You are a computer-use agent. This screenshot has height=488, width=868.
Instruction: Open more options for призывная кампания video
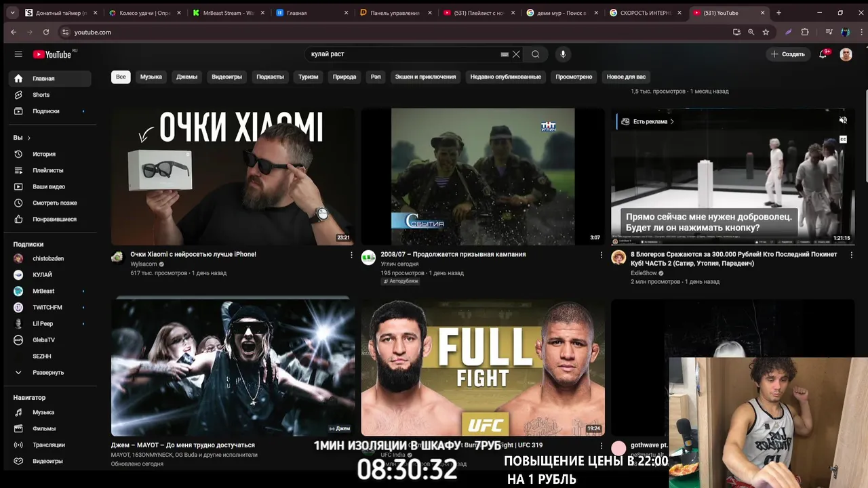coord(601,255)
